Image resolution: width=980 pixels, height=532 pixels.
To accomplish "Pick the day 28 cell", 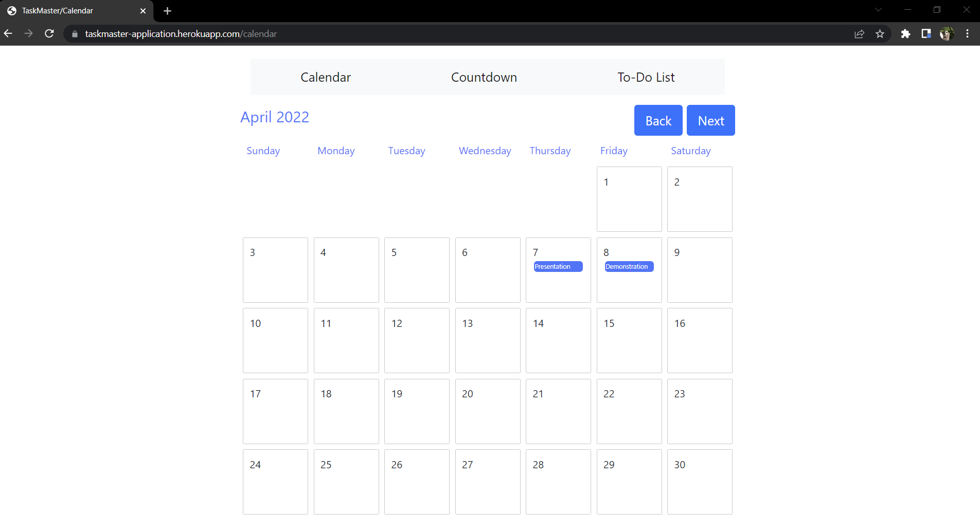I will pos(558,482).
